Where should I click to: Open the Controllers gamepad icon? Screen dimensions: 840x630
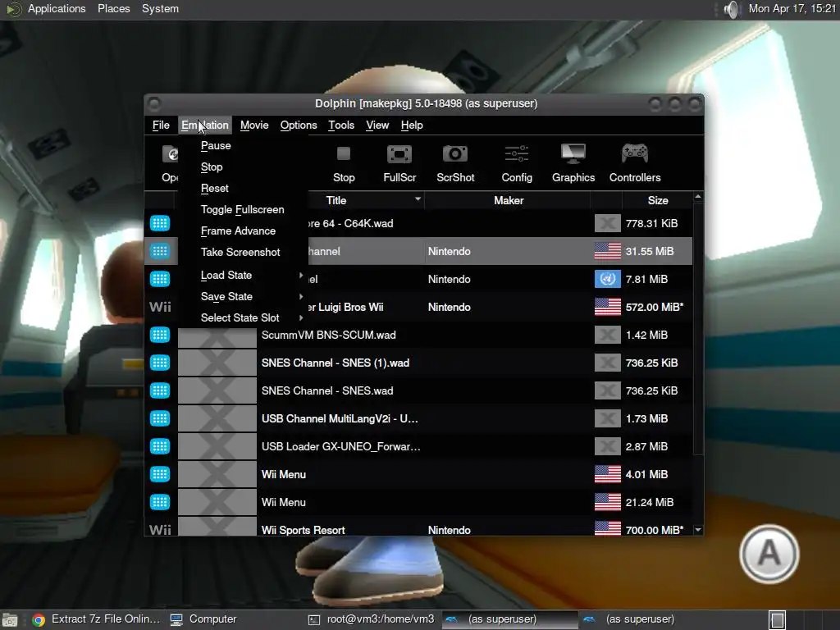(x=635, y=154)
